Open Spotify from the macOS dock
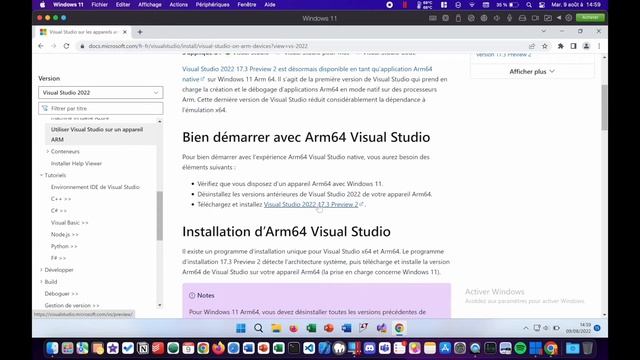 (520, 348)
